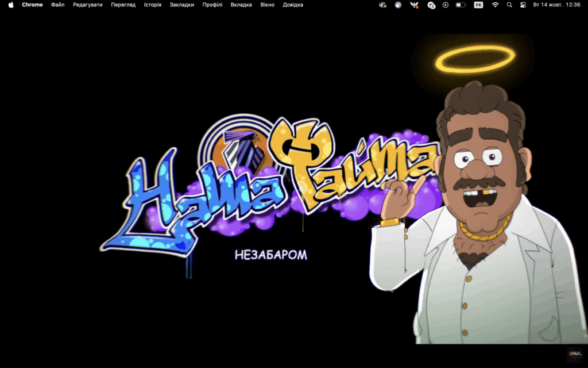The width and height of the screenshot is (588, 368).
Task: Expand the Історія menu
Action: (x=153, y=5)
